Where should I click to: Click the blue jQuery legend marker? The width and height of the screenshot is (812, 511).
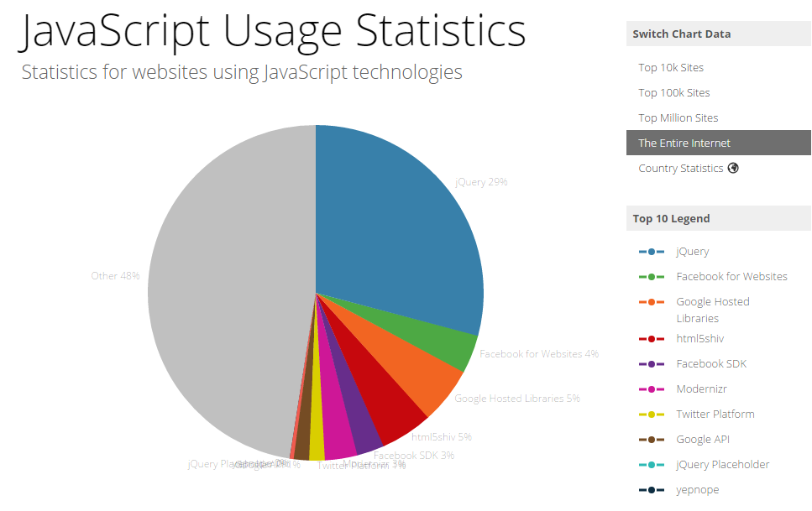coord(651,252)
